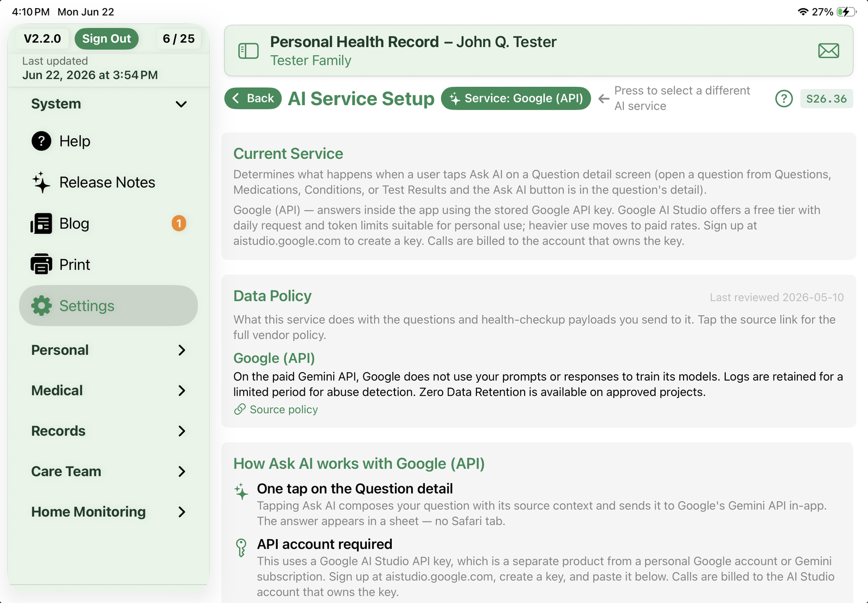Tap the orange Blog notification badge
Image resolution: width=868 pixels, height=603 pixels.
(179, 223)
